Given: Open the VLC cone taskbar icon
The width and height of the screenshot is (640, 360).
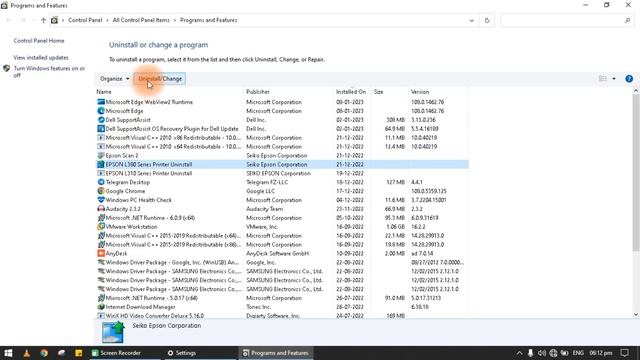Looking at the screenshot, I should [27, 353].
